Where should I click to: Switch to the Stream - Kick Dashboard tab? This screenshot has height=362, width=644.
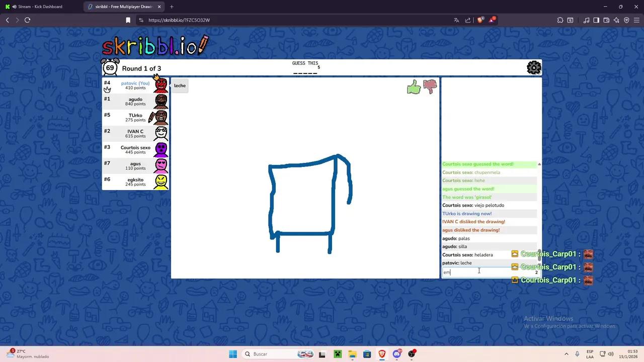pos(40,7)
